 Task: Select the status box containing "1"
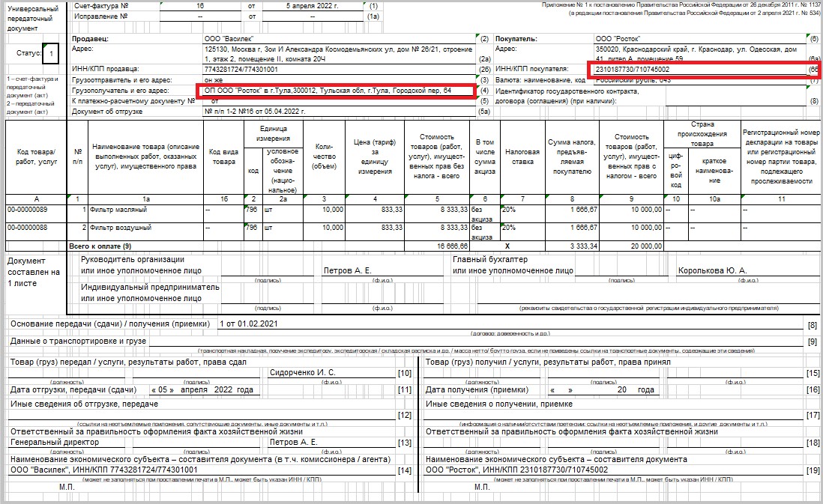(51, 53)
